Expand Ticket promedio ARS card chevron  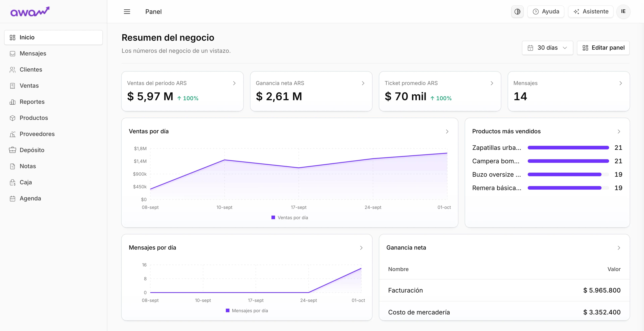pyautogui.click(x=492, y=83)
